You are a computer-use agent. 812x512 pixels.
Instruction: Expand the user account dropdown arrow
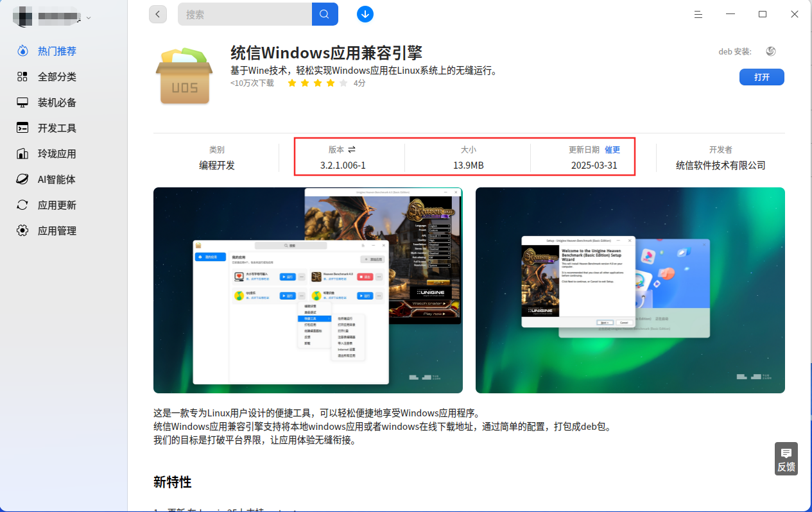tap(89, 18)
